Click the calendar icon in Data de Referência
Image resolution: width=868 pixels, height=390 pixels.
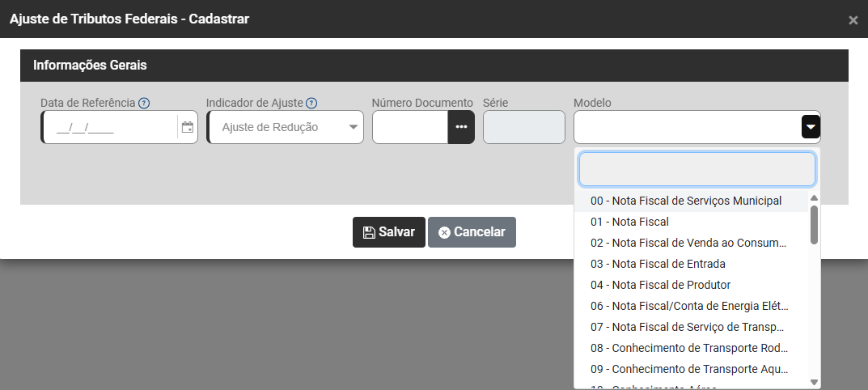188,127
